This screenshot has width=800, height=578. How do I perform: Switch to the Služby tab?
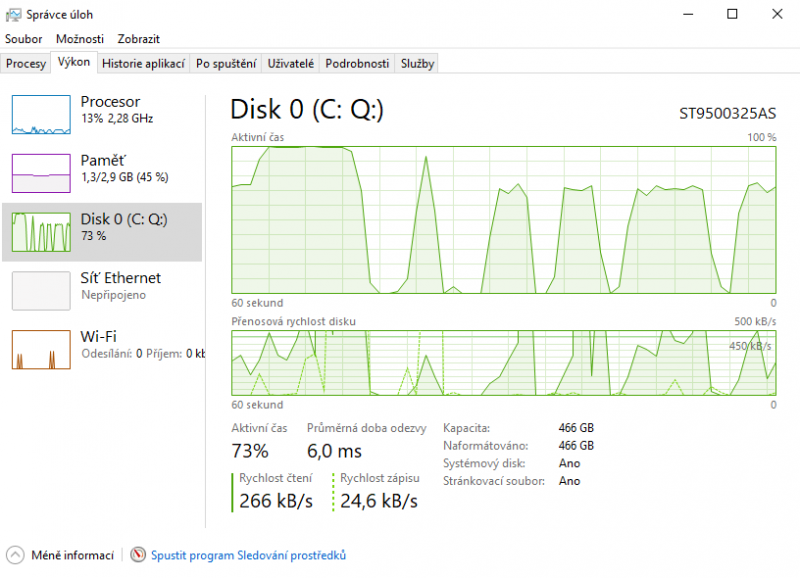pos(417,63)
